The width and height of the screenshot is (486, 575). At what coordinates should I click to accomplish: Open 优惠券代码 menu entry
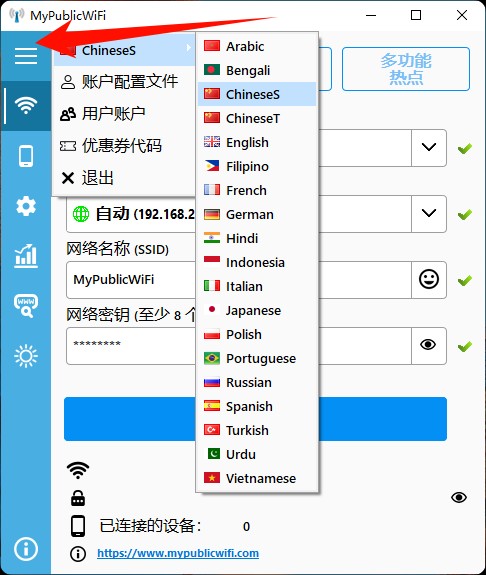click(124, 146)
